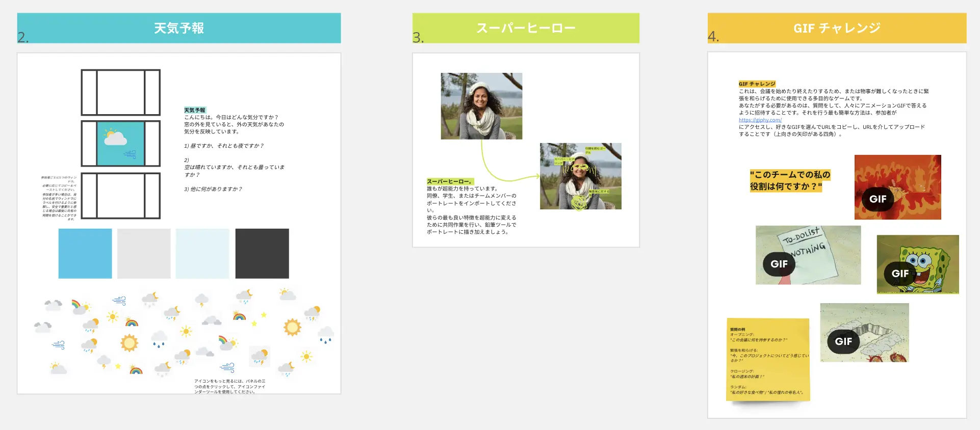This screenshot has width=980, height=430.
Task: Pick the pale blue color square
Action: [202, 253]
